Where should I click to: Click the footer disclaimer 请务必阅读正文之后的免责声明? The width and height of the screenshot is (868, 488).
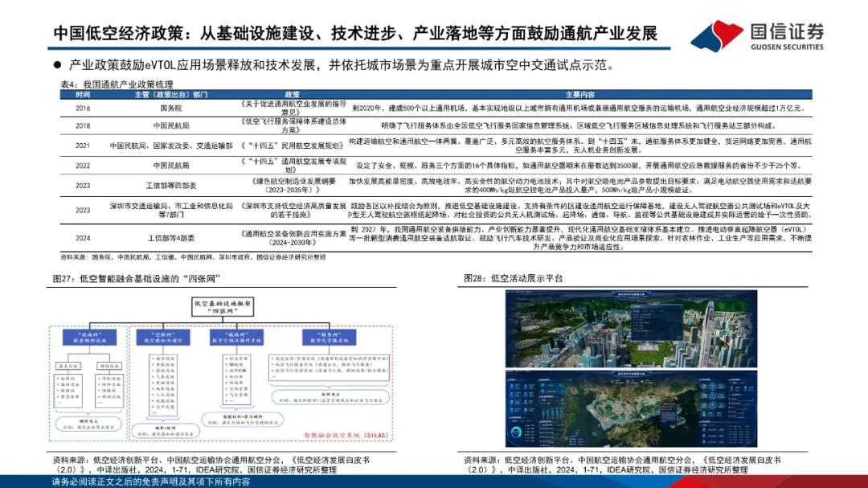(151, 482)
